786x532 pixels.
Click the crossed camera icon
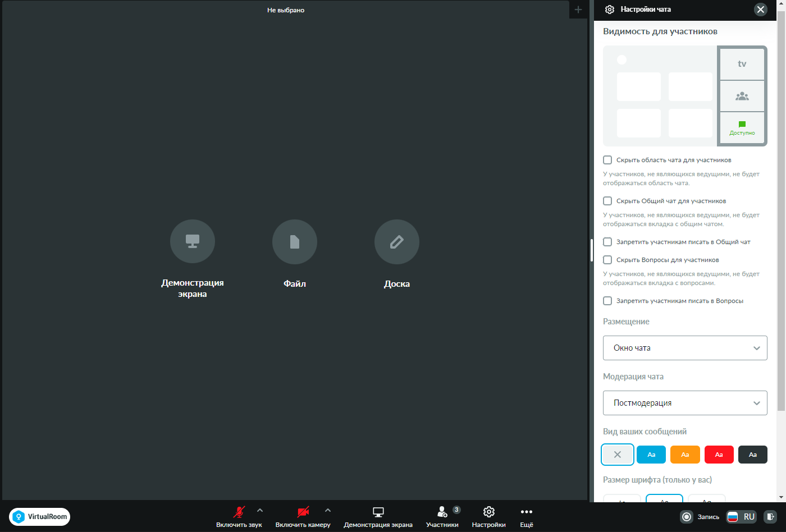pyautogui.click(x=303, y=512)
